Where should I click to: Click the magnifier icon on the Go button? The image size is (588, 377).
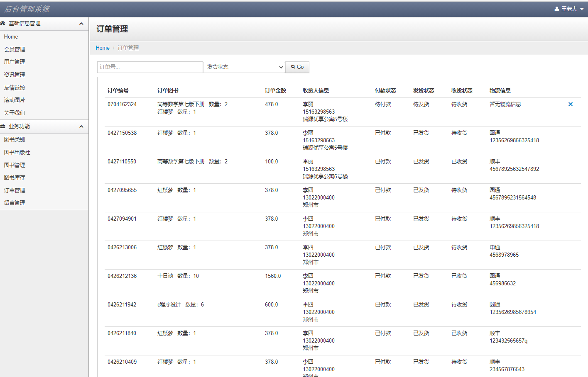click(x=293, y=67)
